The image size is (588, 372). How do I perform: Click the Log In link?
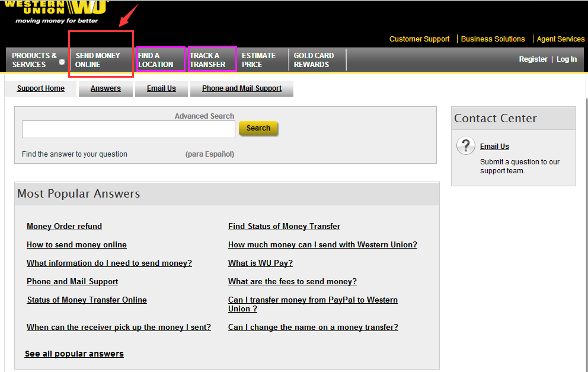click(566, 59)
